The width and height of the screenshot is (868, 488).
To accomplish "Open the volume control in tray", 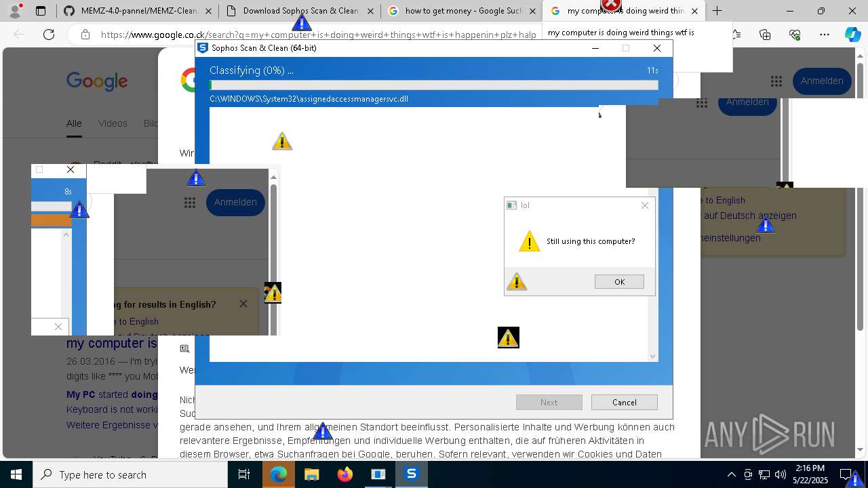I will (x=780, y=474).
